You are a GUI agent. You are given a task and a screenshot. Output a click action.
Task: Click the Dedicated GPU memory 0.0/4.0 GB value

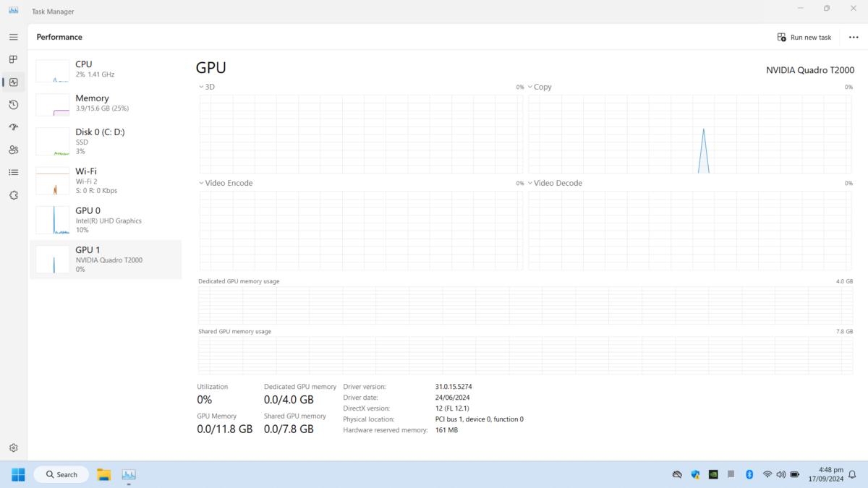(x=289, y=399)
